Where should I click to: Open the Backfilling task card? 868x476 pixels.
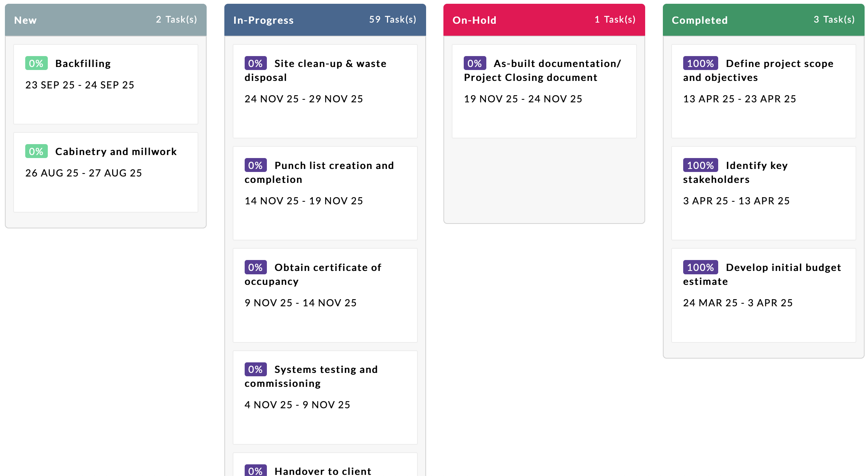[105, 84]
